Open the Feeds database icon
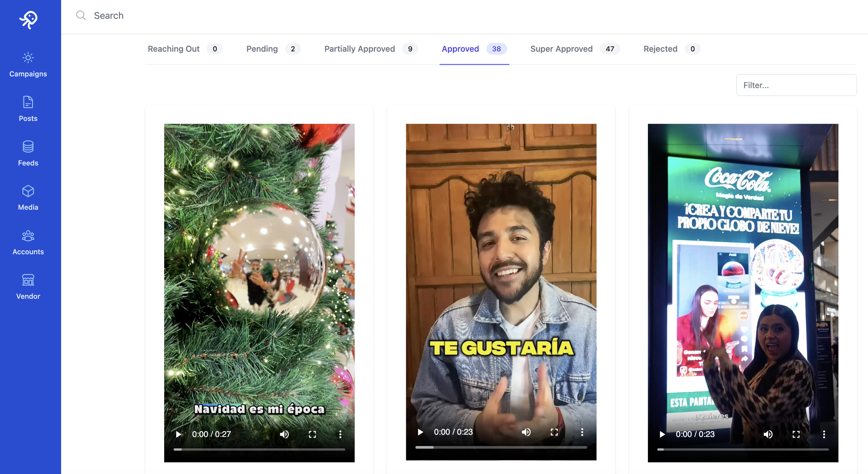This screenshot has height=474, width=868. [28, 147]
